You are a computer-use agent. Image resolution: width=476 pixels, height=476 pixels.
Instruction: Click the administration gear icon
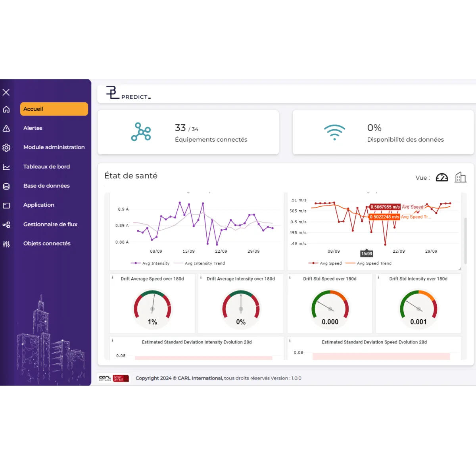[x=6, y=148]
